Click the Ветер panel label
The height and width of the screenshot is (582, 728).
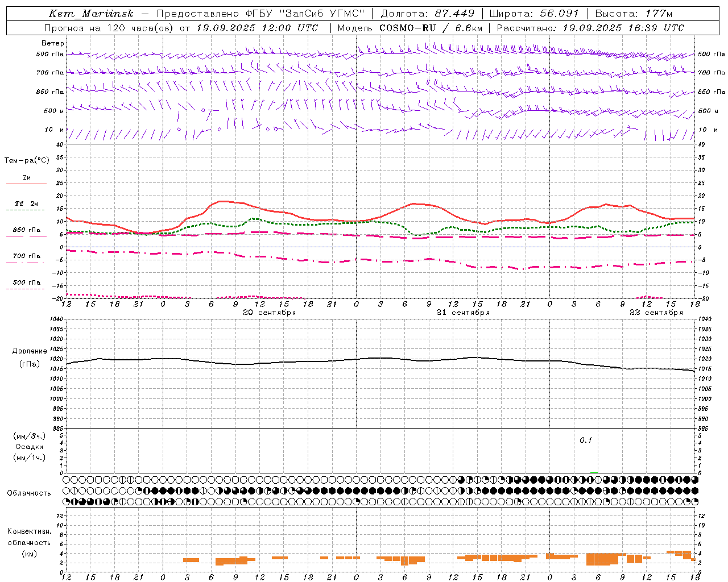pos(53,43)
